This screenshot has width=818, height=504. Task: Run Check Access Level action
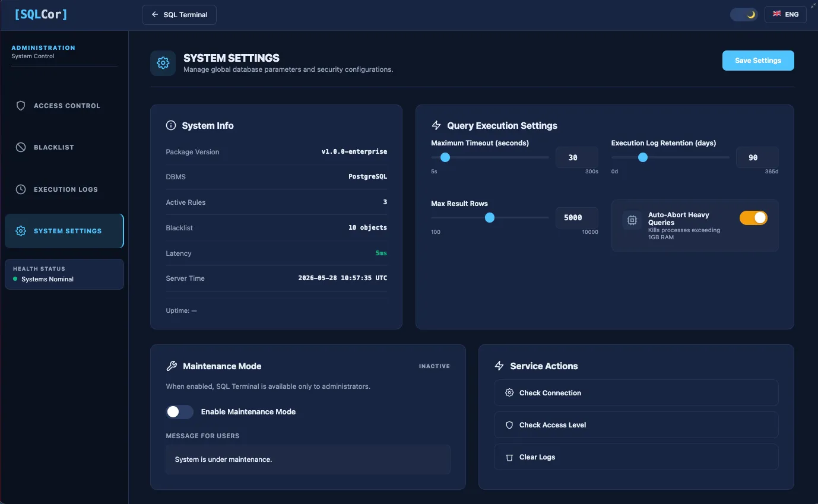[x=636, y=425]
